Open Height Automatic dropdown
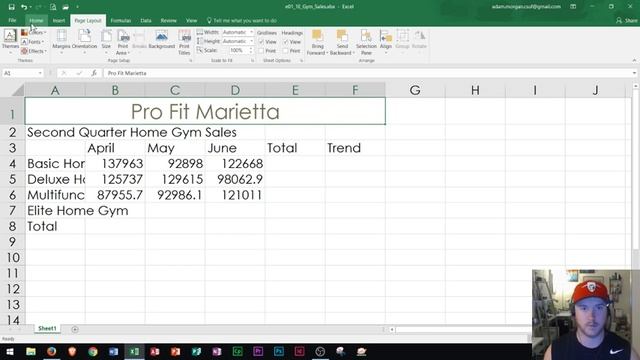Viewport: 640px width, 360px height. 251,41
